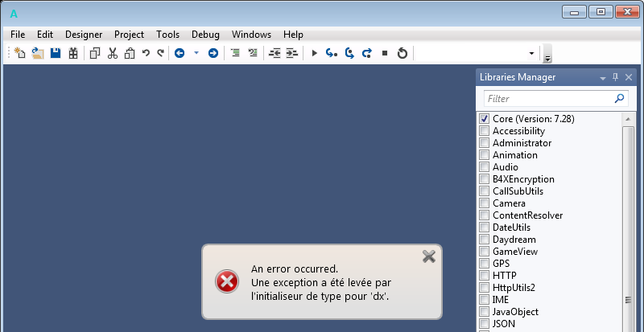
Task: Run the project with the play icon
Action: tap(315, 53)
